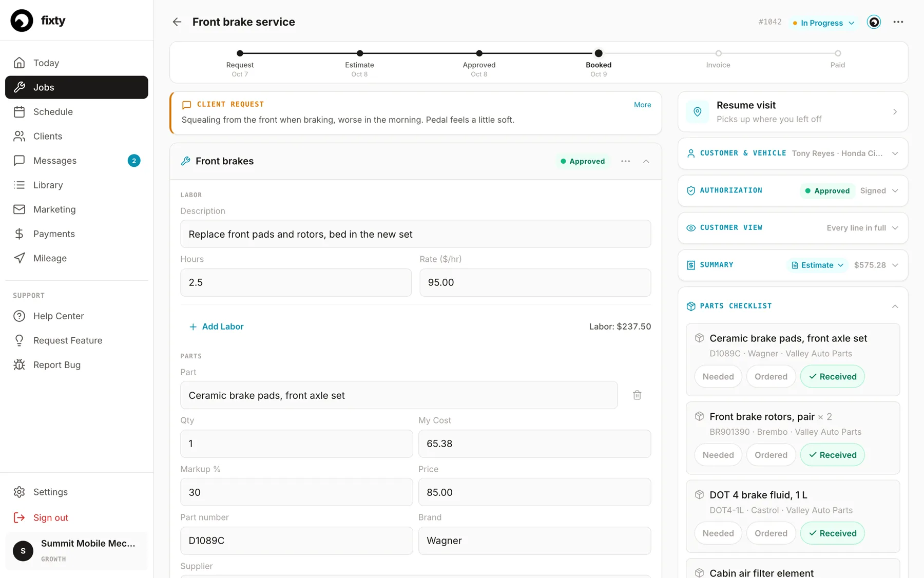Delete the Ceramic brake pads part

[637, 395]
